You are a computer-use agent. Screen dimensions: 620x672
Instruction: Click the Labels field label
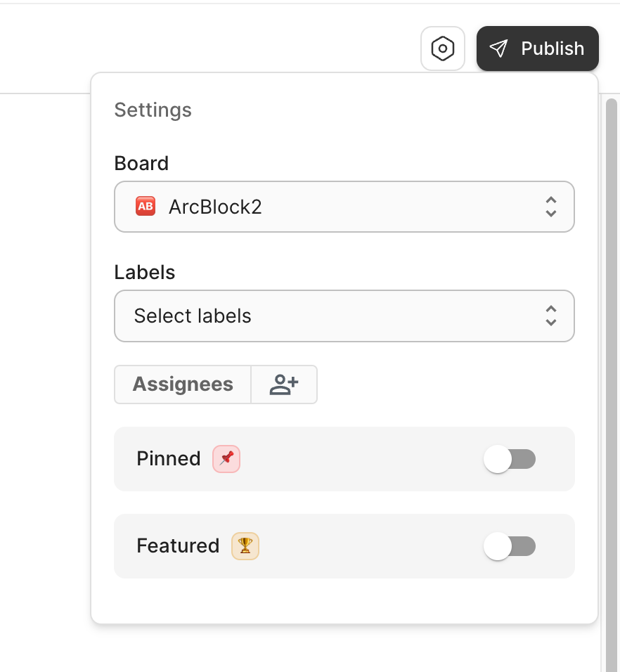tap(144, 272)
